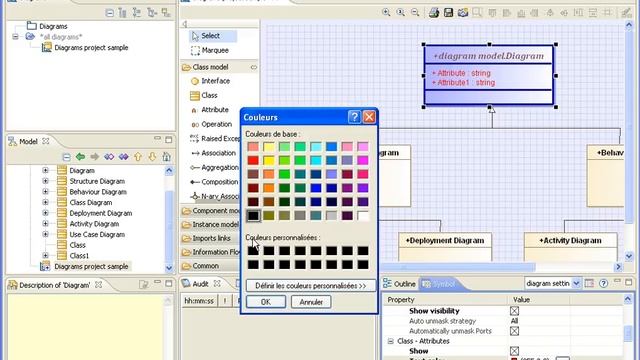Screen dimensions: 640x360
Task: Click the diagram canvas scroll-right arrow
Action: (618, 267)
